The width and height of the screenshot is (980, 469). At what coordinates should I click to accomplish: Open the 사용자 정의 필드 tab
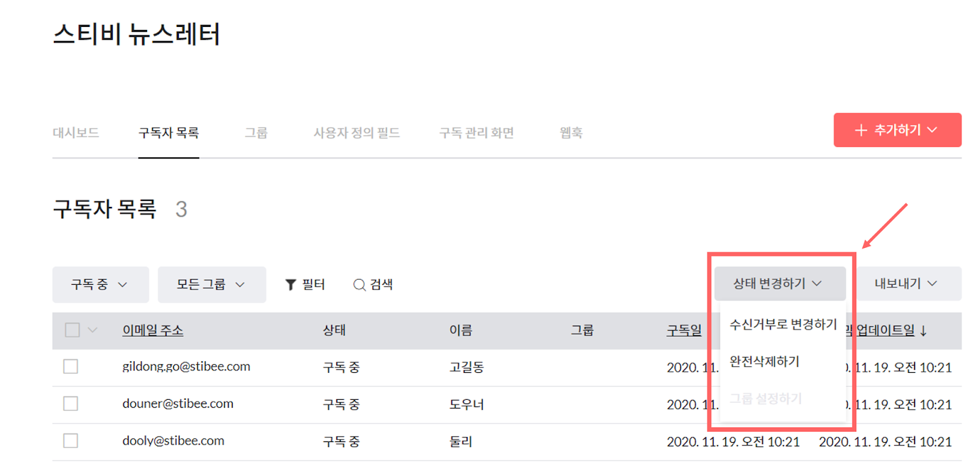point(356,133)
